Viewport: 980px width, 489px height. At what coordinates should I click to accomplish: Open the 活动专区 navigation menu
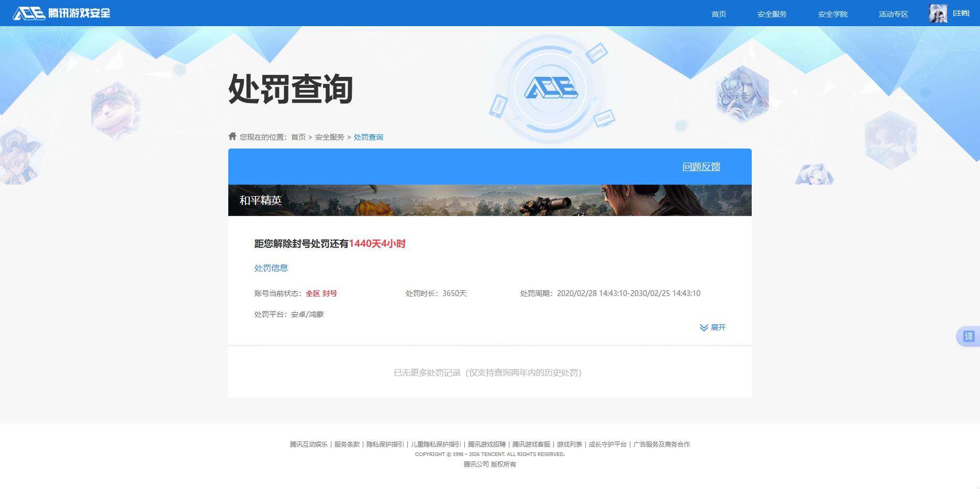[x=893, y=14]
